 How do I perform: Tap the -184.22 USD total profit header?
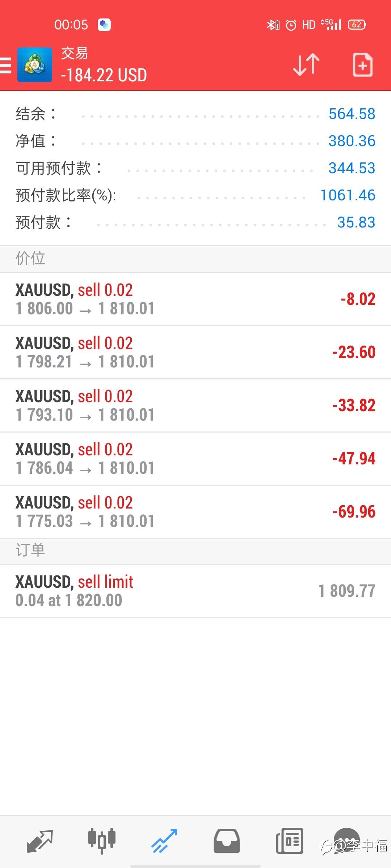104,75
